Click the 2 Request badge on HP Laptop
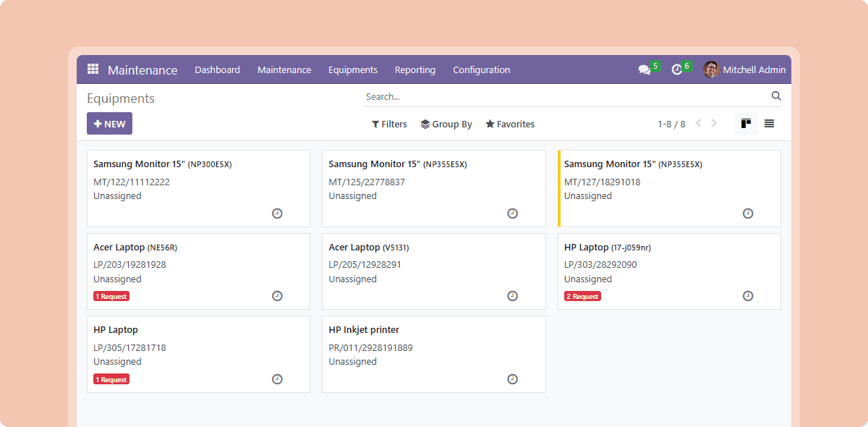This screenshot has width=868, height=427. pyautogui.click(x=582, y=296)
